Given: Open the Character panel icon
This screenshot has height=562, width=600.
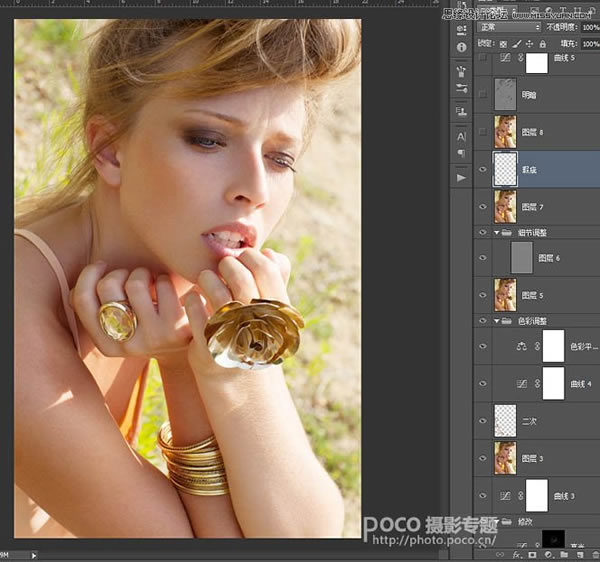Looking at the screenshot, I should click(461, 137).
